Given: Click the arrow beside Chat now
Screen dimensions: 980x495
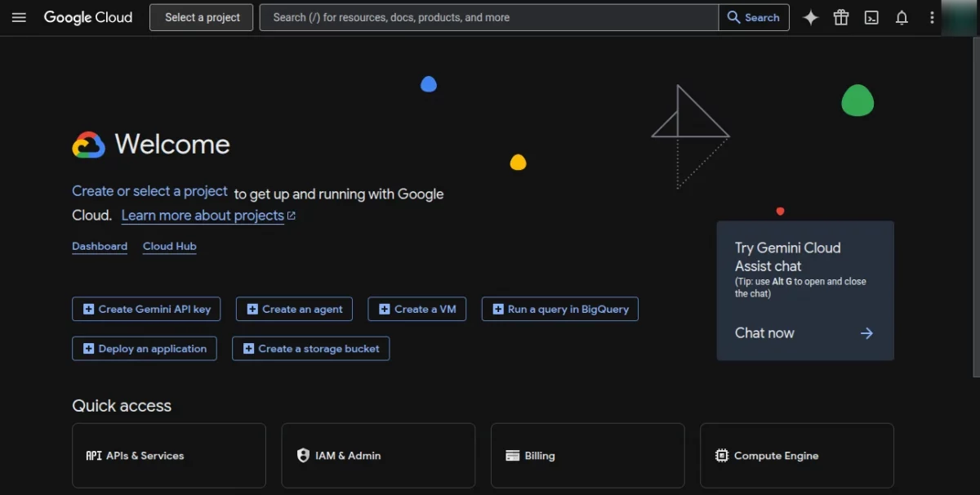Looking at the screenshot, I should pyautogui.click(x=866, y=333).
